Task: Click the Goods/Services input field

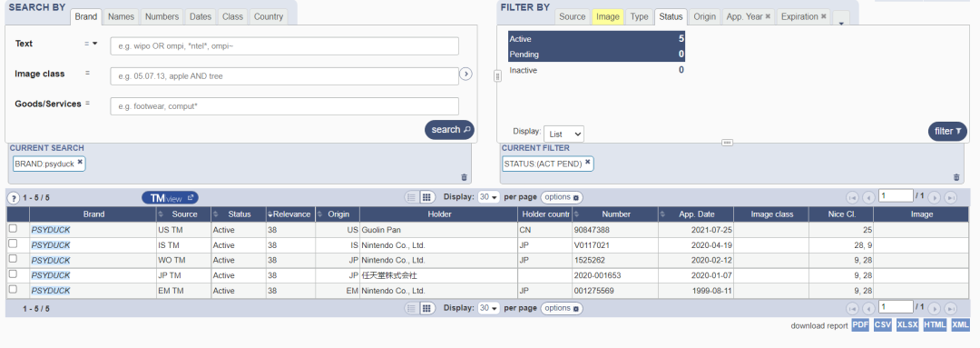Action: (x=284, y=106)
